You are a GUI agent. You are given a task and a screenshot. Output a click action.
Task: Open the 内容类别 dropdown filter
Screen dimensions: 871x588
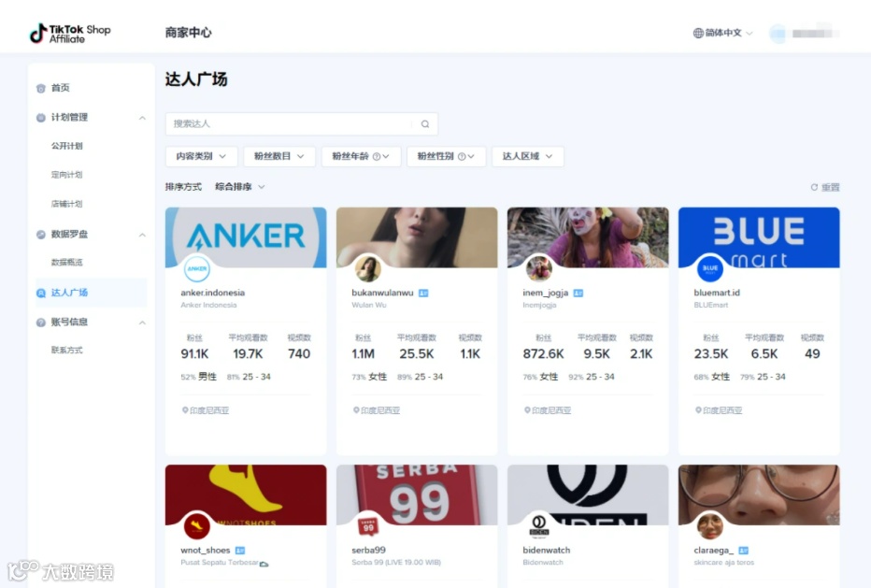point(202,157)
